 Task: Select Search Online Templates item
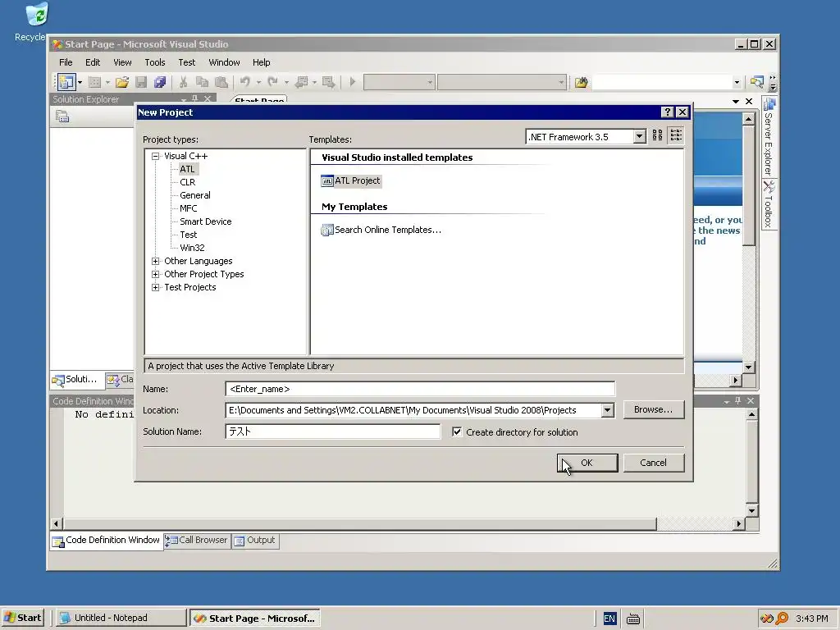tap(381, 230)
